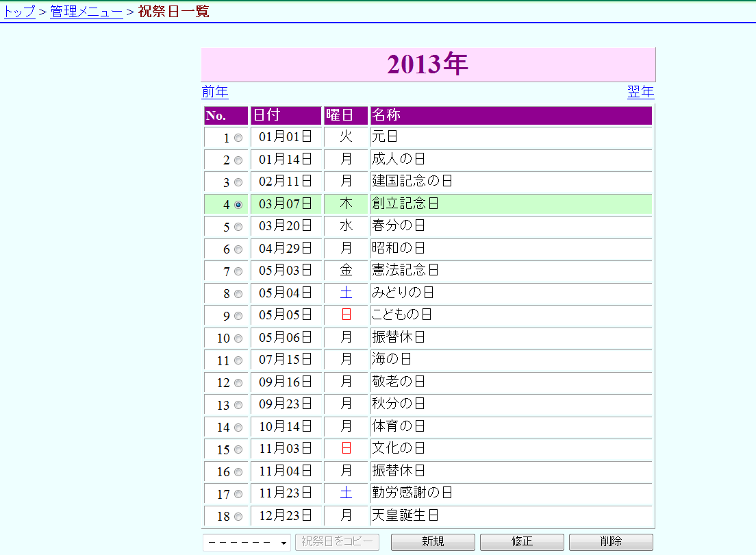
Task: Go to next year via 翌年 link
Action: coord(641,92)
